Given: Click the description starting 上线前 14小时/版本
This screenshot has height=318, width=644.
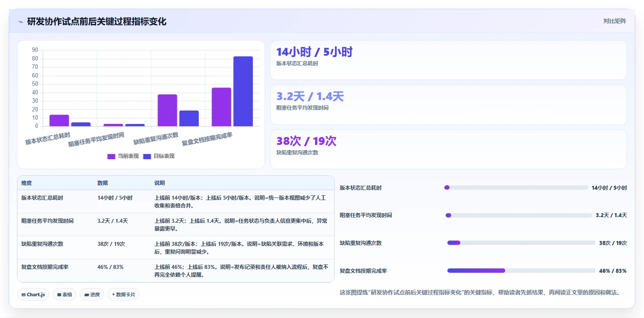Looking at the screenshot, I should coord(240,201).
